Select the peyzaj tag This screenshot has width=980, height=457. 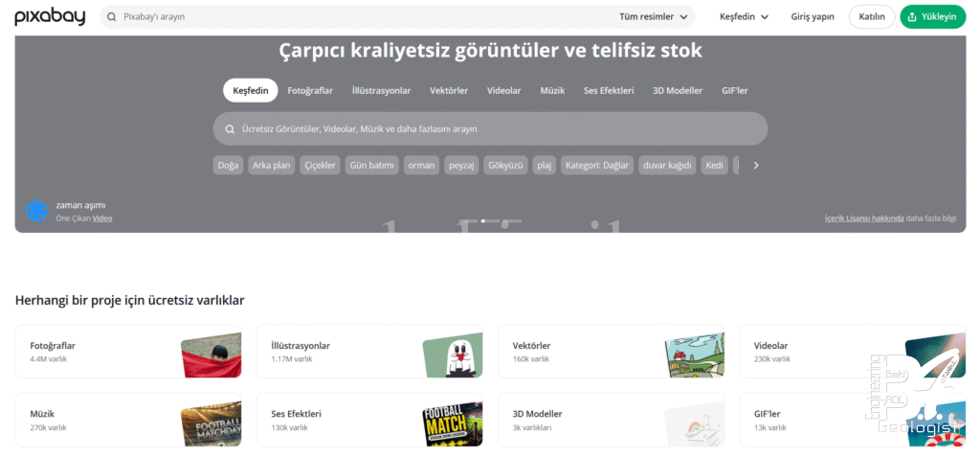[461, 166]
